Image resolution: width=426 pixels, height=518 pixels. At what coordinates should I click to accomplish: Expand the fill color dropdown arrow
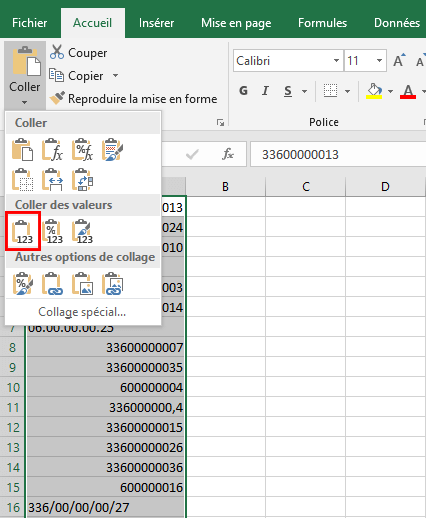click(390, 91)
